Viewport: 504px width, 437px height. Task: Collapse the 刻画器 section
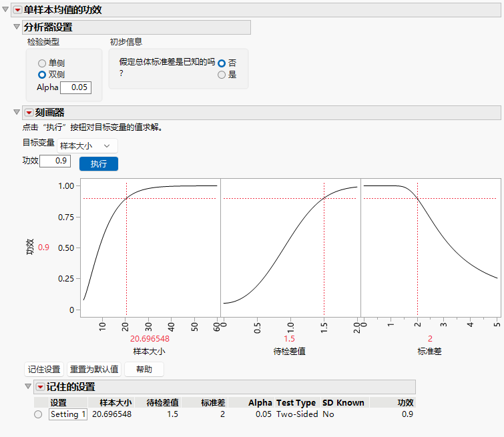17,112
